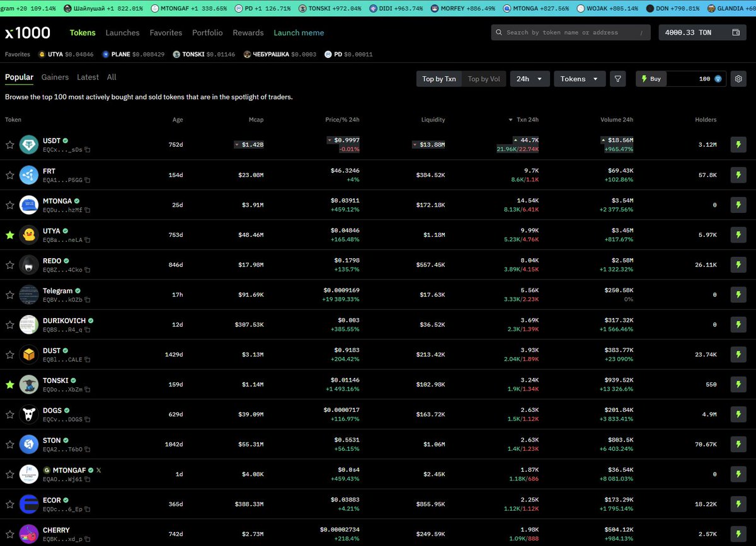The width and height of the screenshot is (756, 546).
Task: Remove TONSKI from favorites star
Action: [x=9, y=384]
